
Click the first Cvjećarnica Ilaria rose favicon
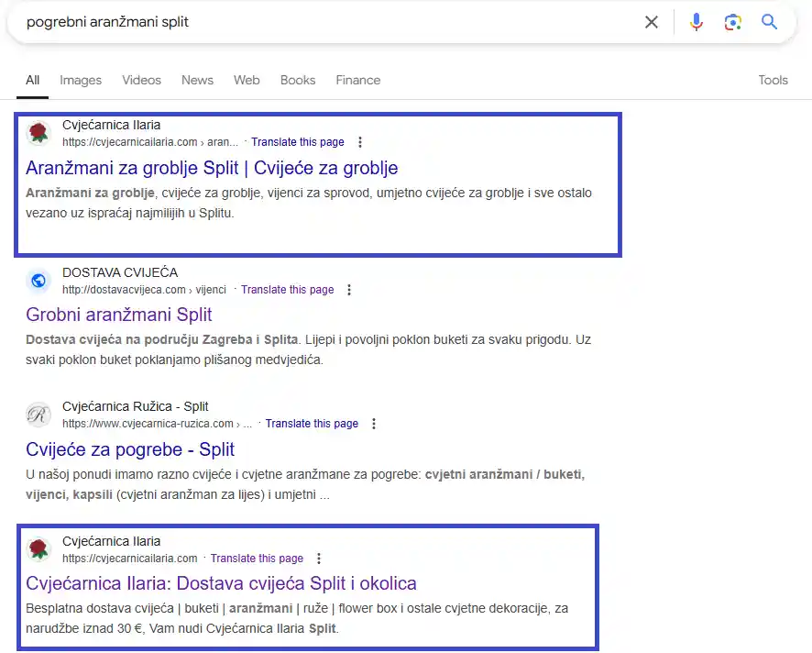[x=38, y=134]
